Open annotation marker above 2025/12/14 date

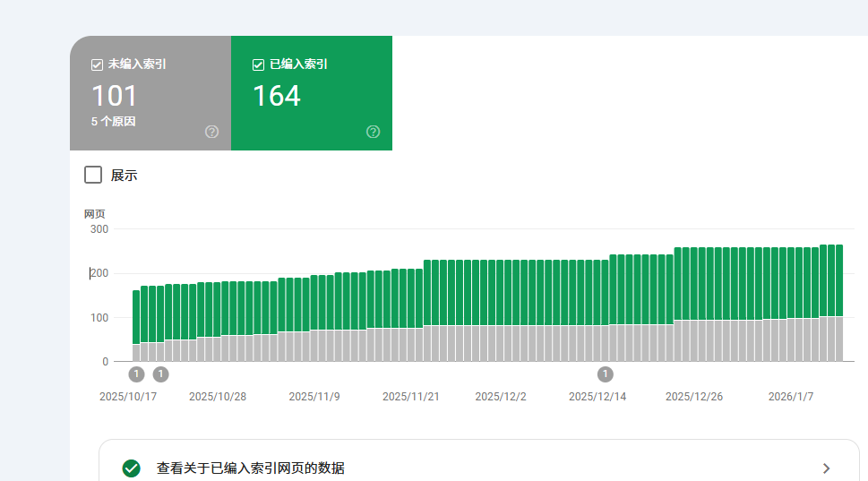click(x=606, y=374)
